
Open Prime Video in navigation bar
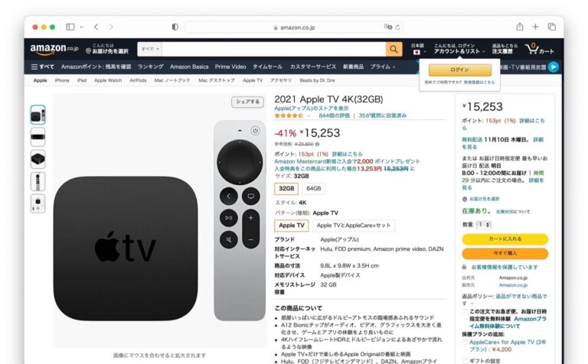pos(230,67)
